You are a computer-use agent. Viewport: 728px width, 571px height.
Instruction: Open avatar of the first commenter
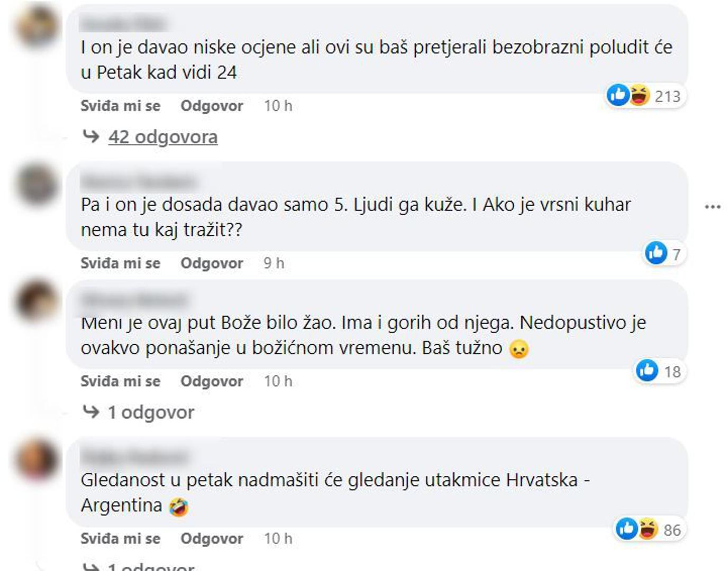click(x=37, y=26)
